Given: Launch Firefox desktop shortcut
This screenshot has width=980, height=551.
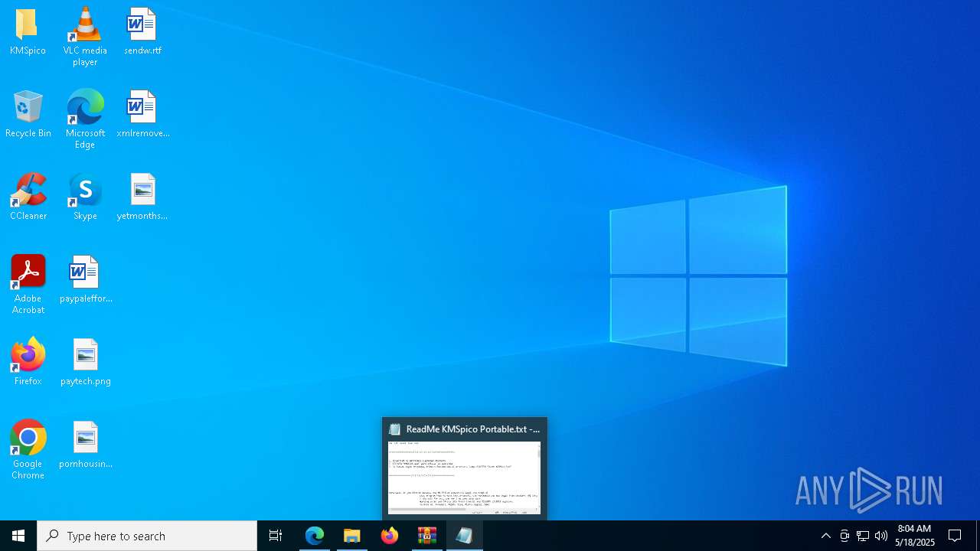Looking at the screenshot, I should [x=28, y=363].
